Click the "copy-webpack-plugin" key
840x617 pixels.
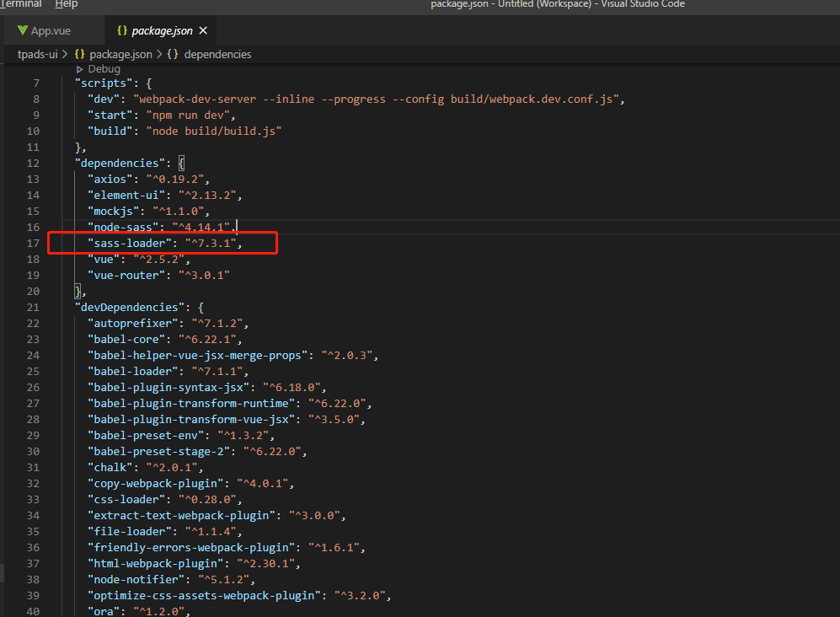click(x=155, y=484)
